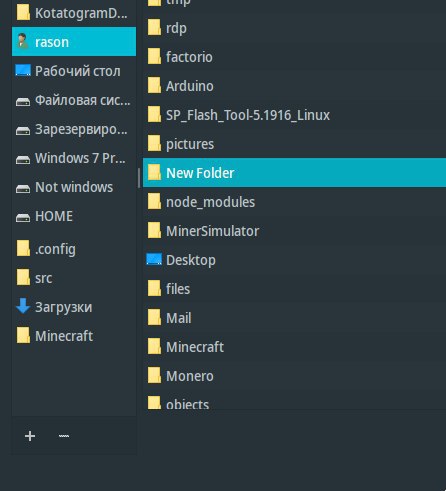Open the Windows 7 Pr... volume label
This screenshot has width=446, height=491.
coord(80,158)
